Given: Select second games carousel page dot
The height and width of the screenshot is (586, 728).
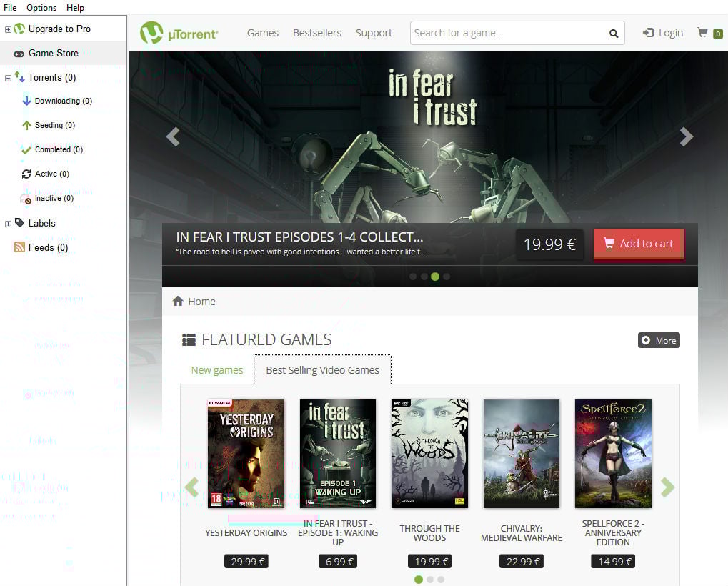Looking at the screenshot, I should 430,580.
